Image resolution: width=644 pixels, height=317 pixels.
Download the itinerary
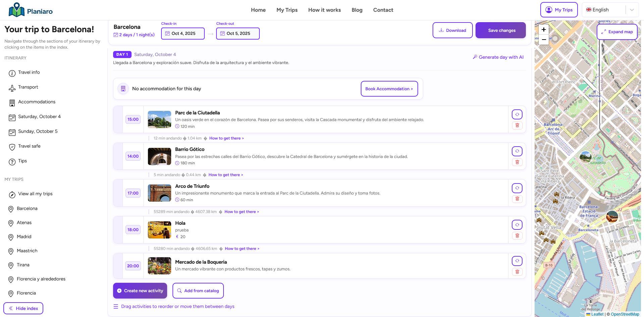[452, 30]
